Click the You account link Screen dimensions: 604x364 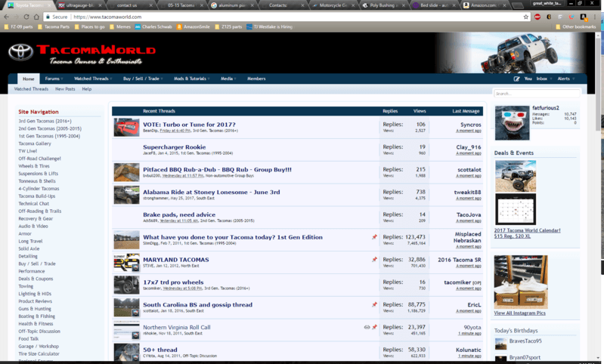click(x=528, y=79)
